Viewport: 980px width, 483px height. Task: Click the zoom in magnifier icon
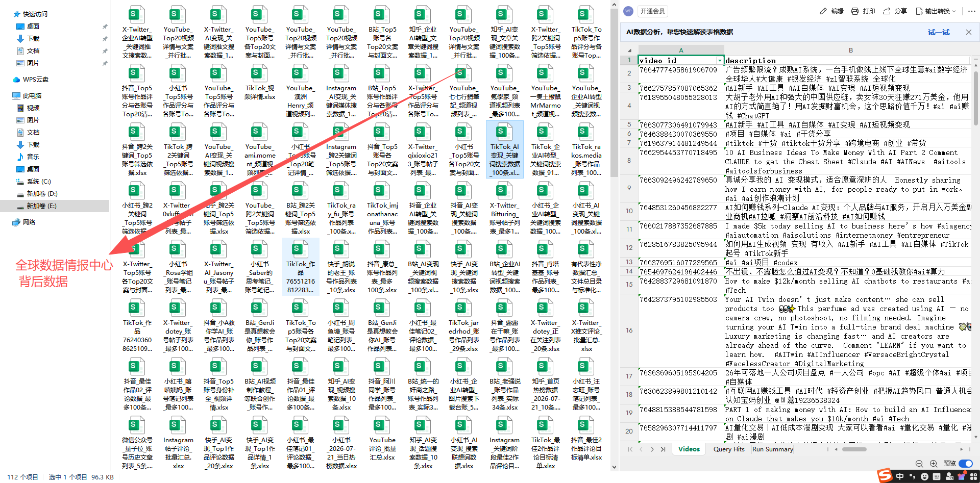click(934, 464)
